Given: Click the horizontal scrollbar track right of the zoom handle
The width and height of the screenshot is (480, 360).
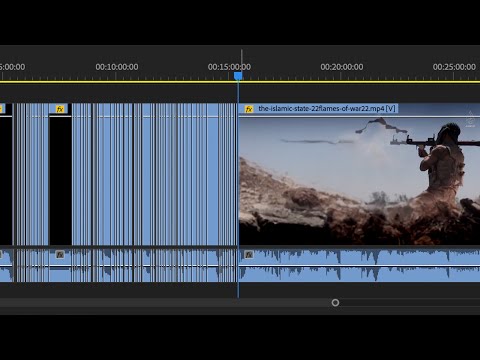Looking at the screenshot, I should [409, 303].
